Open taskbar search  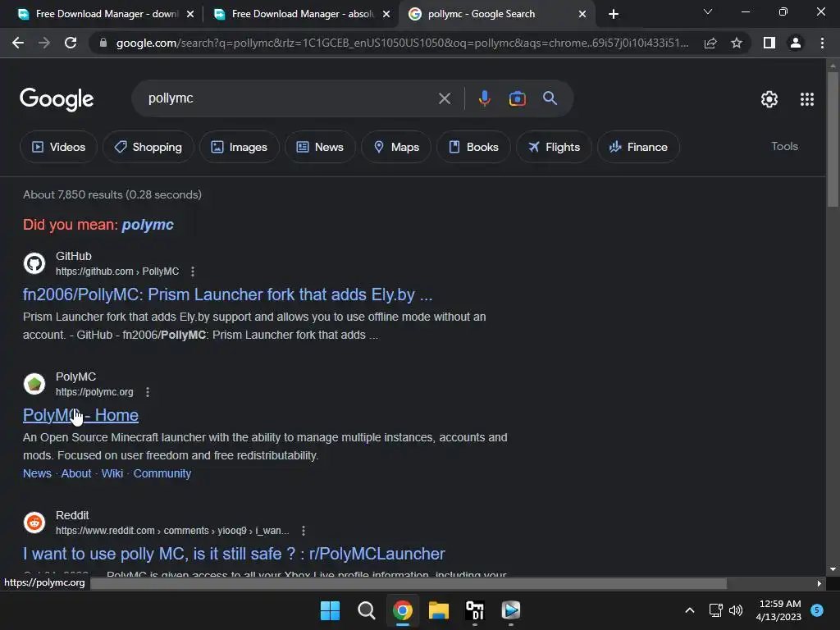click(367, 610)
